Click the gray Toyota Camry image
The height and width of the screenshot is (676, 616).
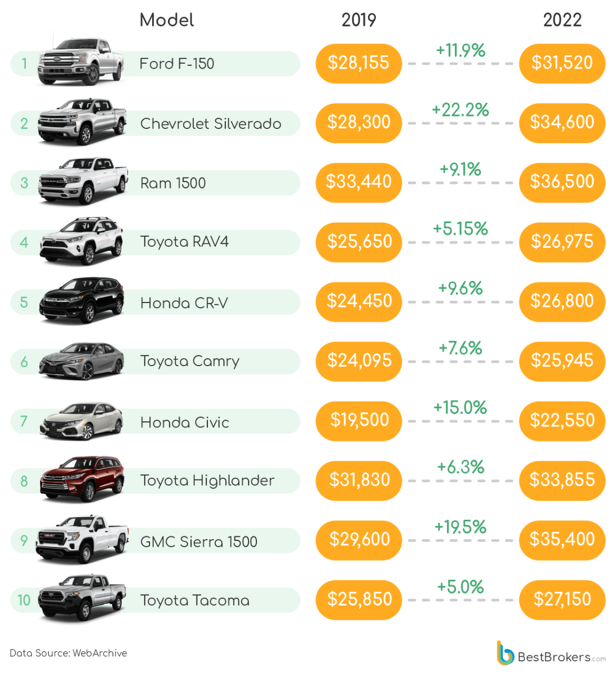pos(82,361)
